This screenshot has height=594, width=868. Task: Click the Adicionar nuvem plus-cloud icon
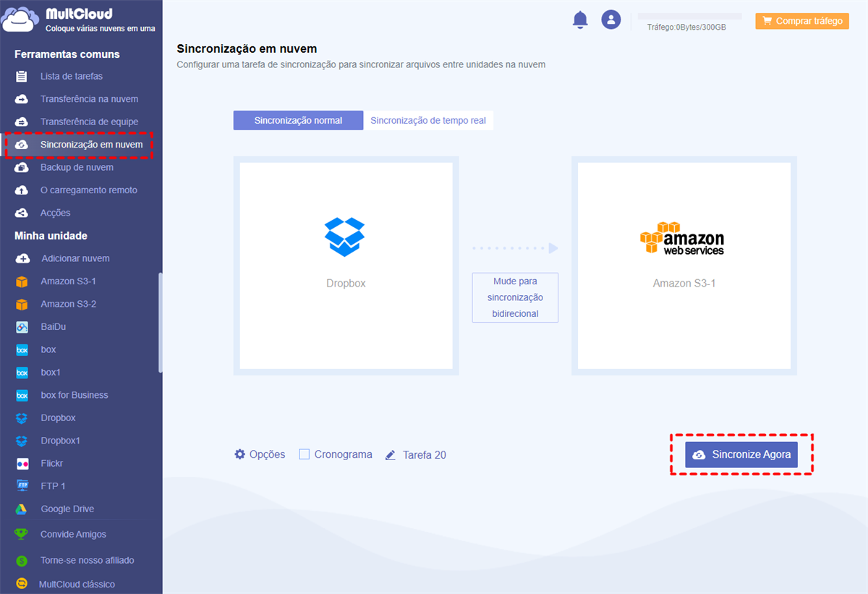22,258
